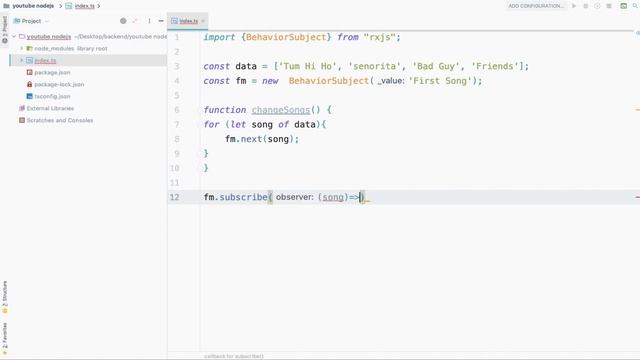The image size is (640, 360).
Task: Click the tsconfig.json file icon
Action: tap(29, 96)
